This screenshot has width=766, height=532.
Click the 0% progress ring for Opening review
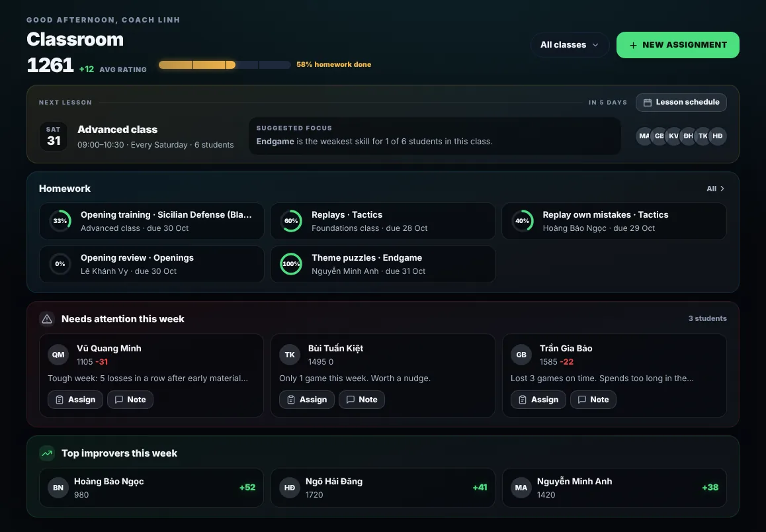60,264
